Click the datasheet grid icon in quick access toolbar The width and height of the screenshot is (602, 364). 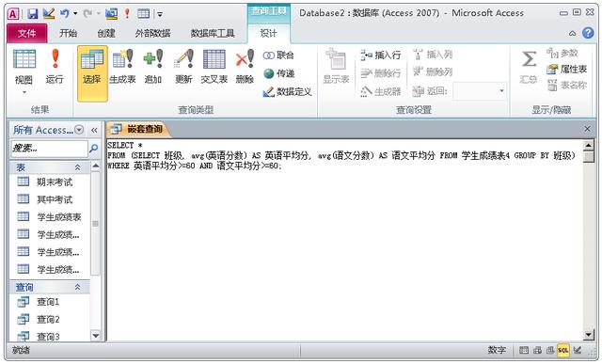point(143,14)
